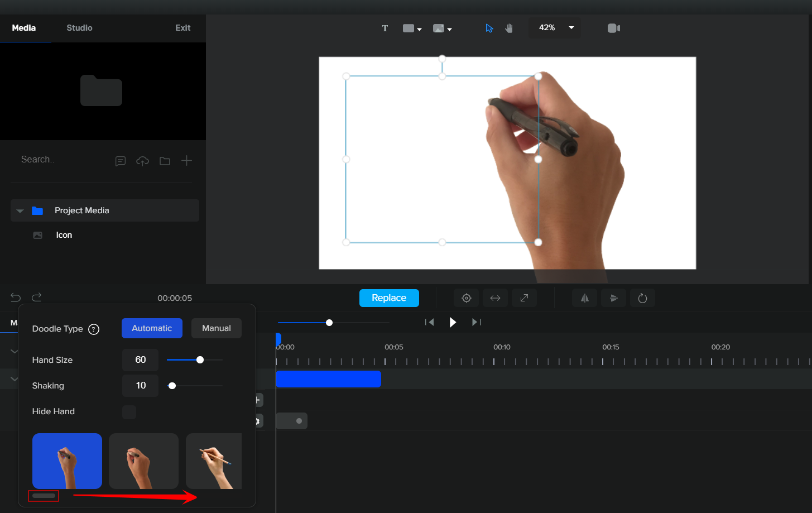Viewport: 812px width, 513px height.
Task: Click the Hand Size value field
Action: 141,360
